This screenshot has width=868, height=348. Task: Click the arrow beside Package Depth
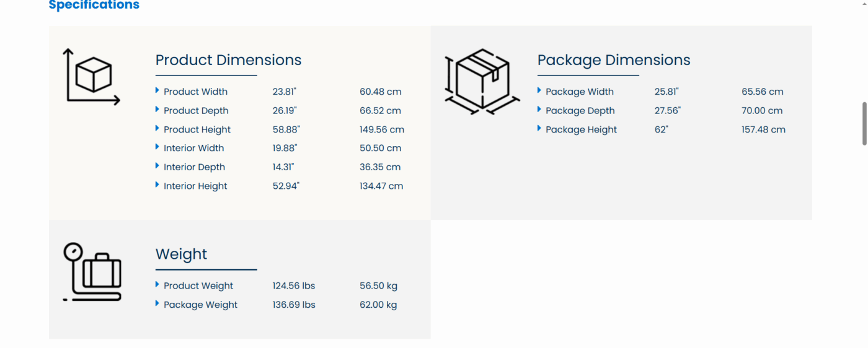click(x=539, y=110)
